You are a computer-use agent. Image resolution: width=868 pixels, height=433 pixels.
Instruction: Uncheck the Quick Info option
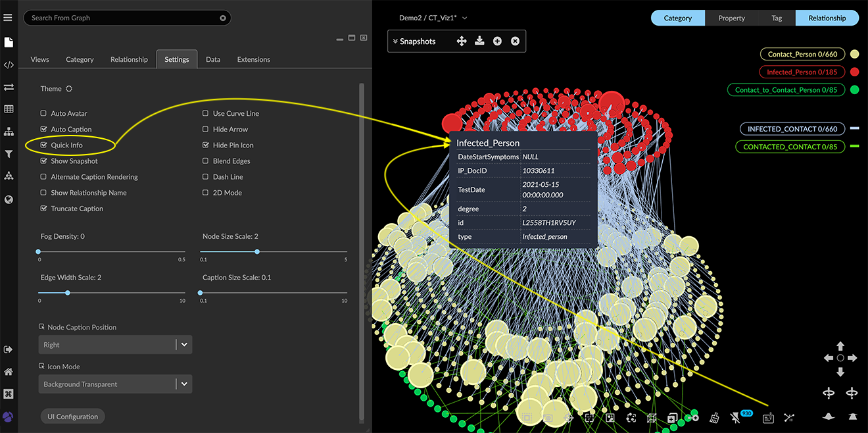[x=44, y=145]
